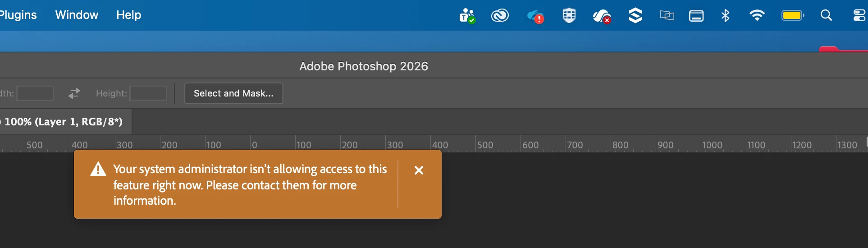868x248 pixels.
Task: Click the stacked layers menu bar icon
Action: pyautogui.click(x=635, y=15)
